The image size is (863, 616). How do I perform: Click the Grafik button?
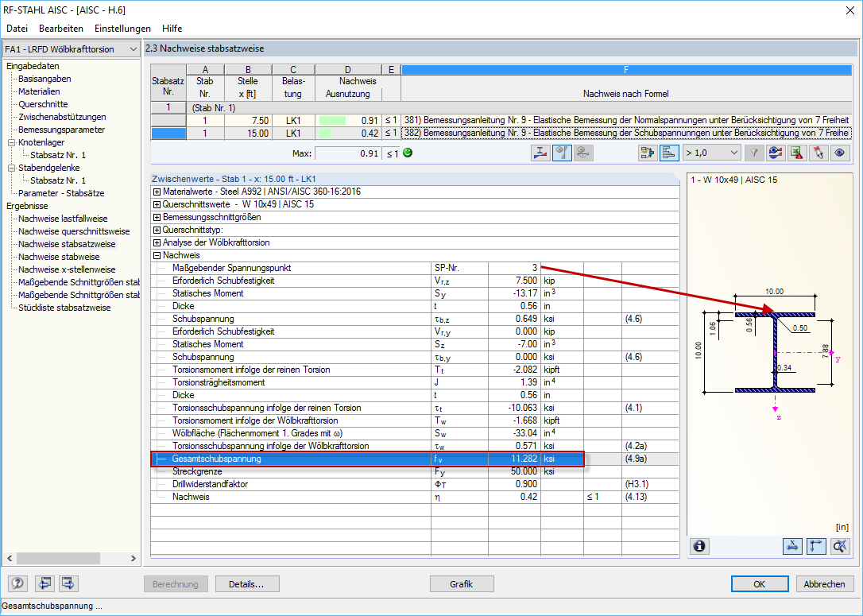tap(462, 584)
